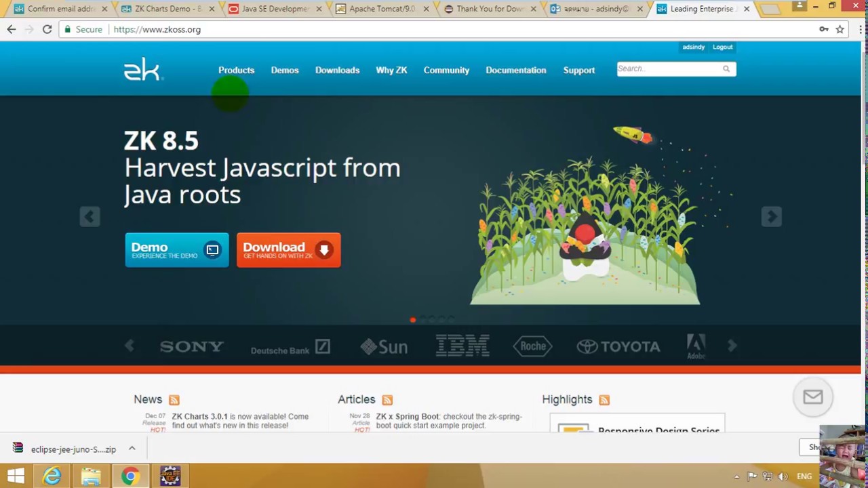The width and height of the screenshot is (868, 488).
Task: Click the ENG language indicator
Action: click(x=804, y=476)
